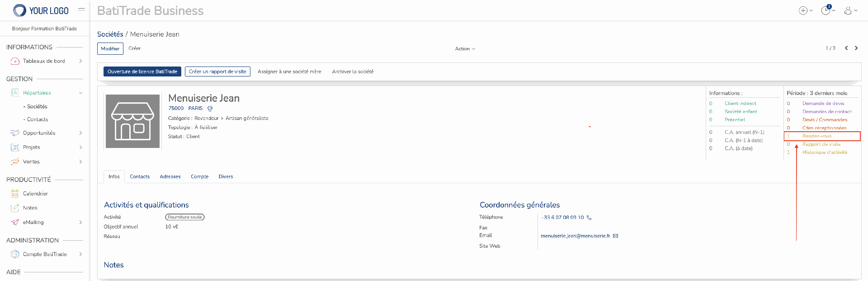Image resolution: width=868 pixels, height=281 pixels.
Task: Open Demande de devis stat link
Action: [823, 104]
